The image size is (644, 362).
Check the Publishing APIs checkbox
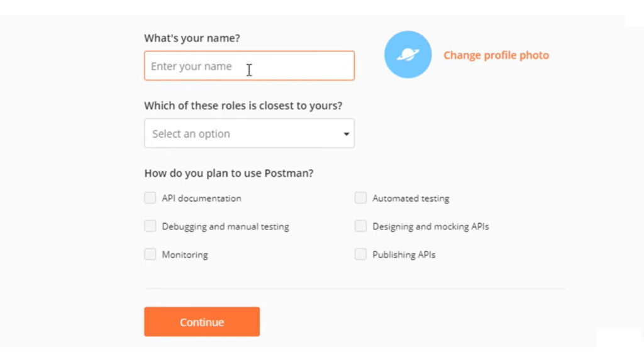coord(360,255)
